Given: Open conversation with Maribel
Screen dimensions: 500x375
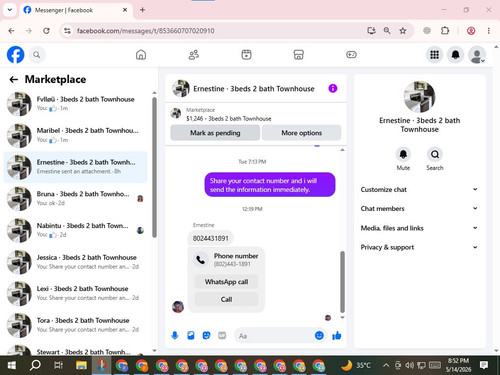Looking at the screenshot, I should point(75,135).
